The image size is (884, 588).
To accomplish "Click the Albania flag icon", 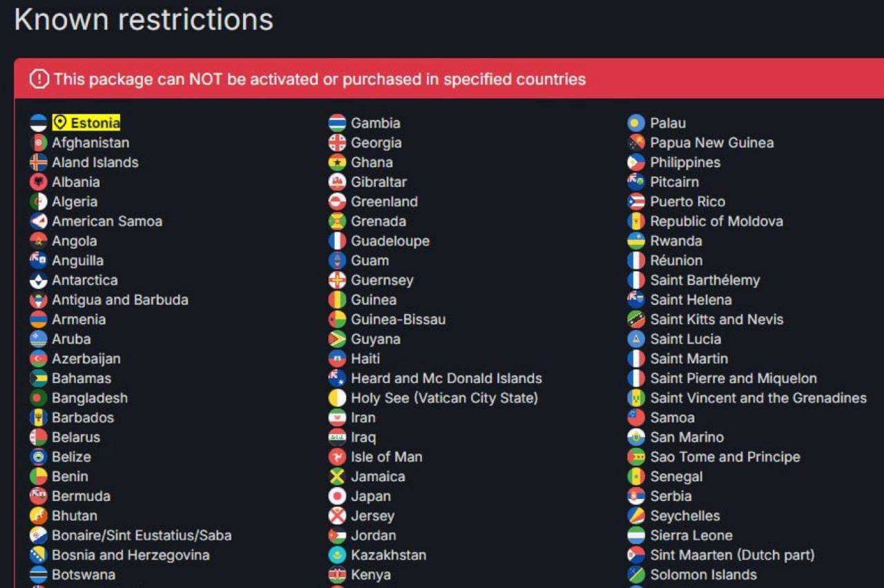I will (39, 182).
